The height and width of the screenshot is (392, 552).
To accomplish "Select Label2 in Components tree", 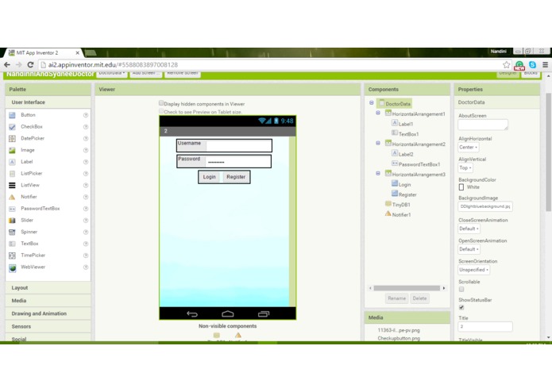I will [403, 154].
